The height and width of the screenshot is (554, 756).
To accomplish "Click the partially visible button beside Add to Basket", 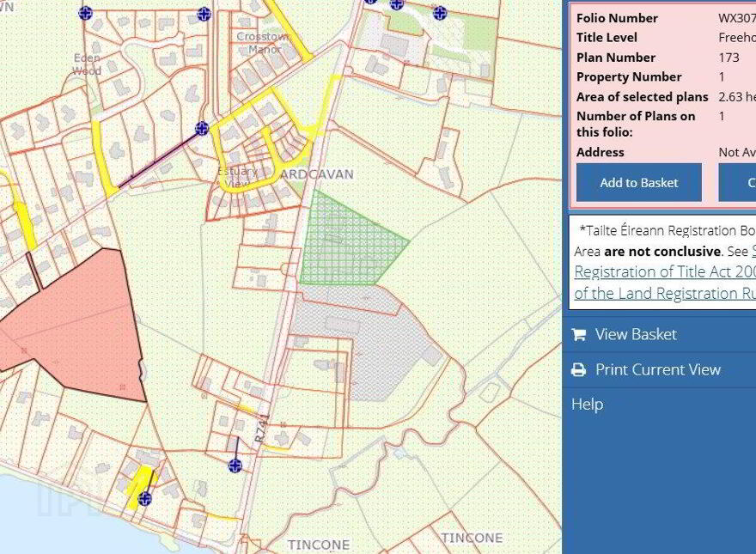I will [737, 182].
